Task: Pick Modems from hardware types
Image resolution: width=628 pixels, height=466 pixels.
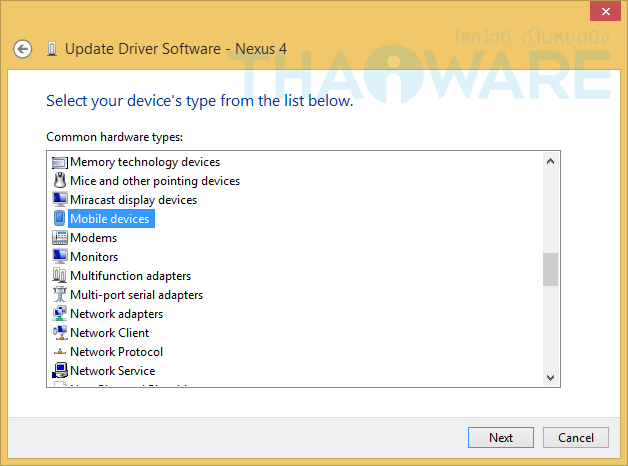Action: [93, 238]
